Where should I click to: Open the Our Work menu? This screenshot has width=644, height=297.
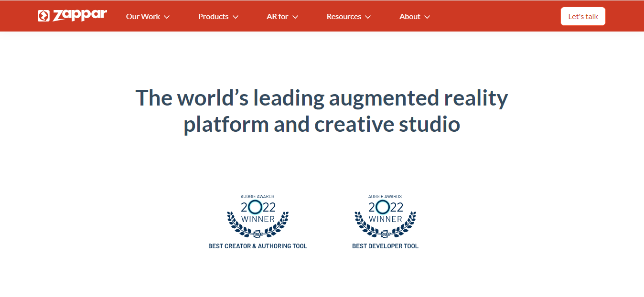[148, 16]
